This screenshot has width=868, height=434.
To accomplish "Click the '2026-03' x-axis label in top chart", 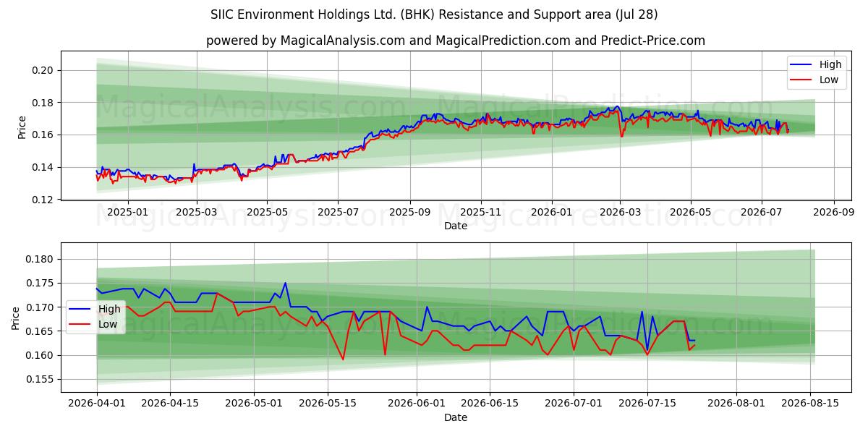I will click(620, 213).
